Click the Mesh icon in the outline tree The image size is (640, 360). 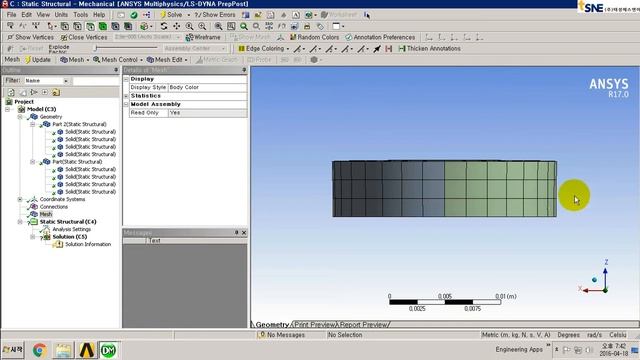34,214
